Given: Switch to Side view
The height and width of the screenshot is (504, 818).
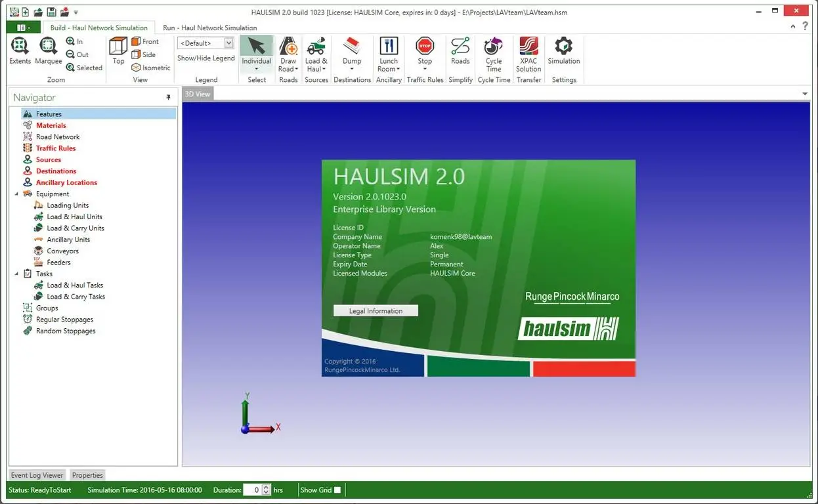Looking at the screenshot, I should point(144,54).
